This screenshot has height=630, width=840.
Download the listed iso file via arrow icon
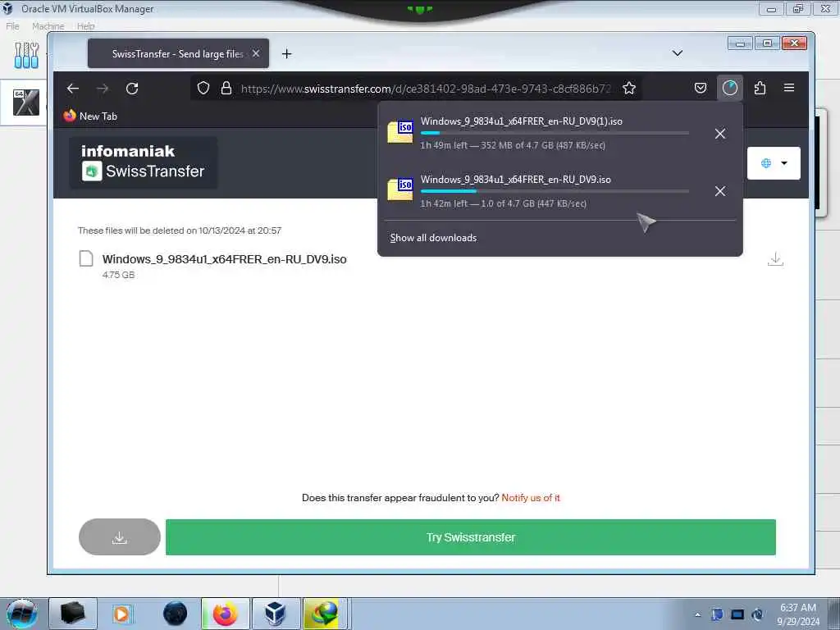pyautogui.click(x=775, y=259)
